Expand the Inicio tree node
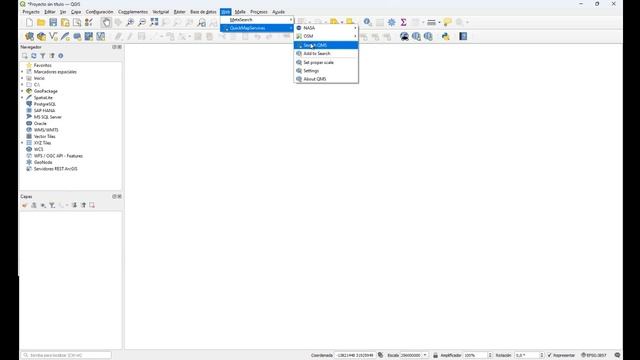The image size is (640, 360). pos(22,78)
